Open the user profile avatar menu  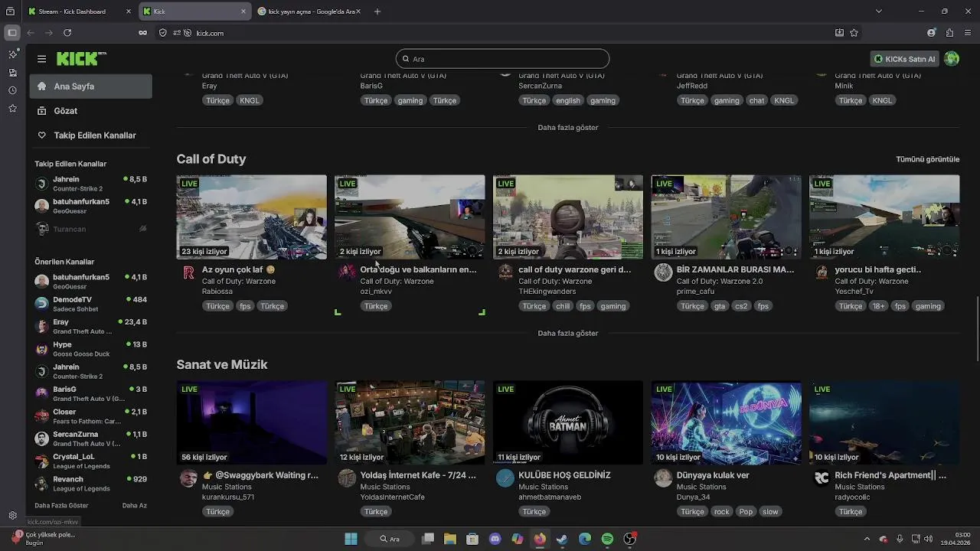tap(952, 59)
